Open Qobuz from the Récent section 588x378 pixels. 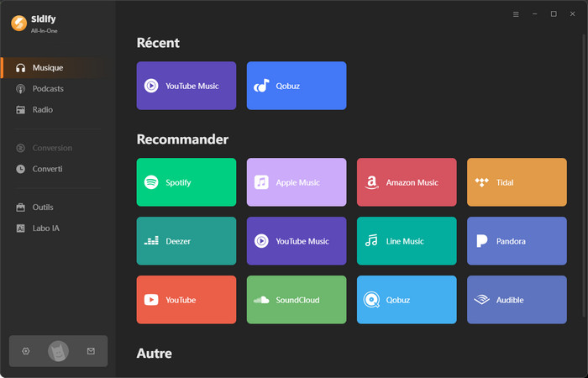[296, 86]
